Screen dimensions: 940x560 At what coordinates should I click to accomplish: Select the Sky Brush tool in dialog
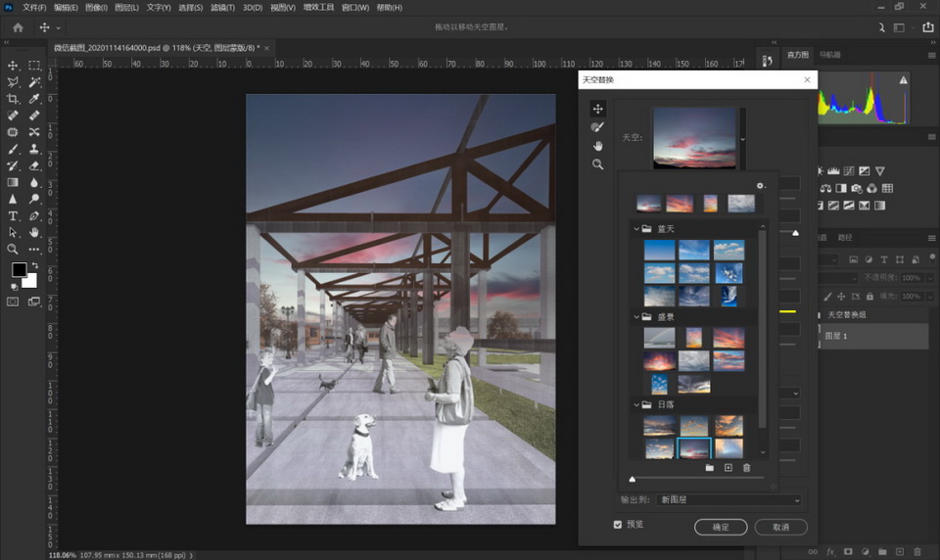pyautogui.click(x=597, y=127)
